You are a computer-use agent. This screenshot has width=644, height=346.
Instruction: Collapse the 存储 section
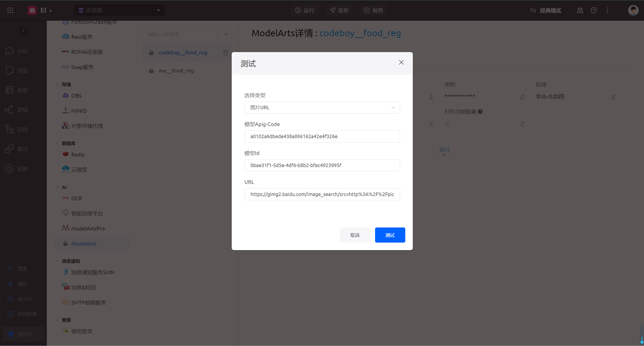(57, 84)
